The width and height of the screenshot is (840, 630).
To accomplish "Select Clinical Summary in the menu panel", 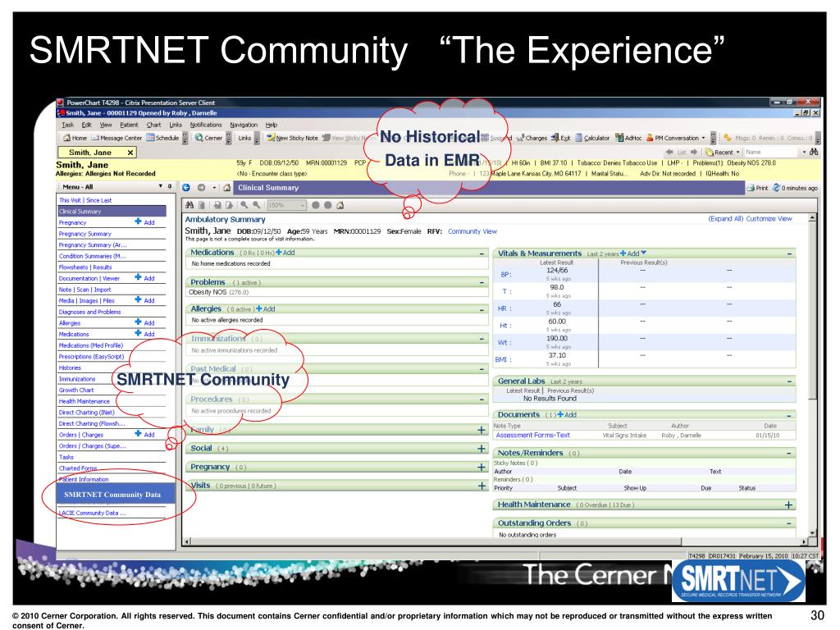I will click(x=112, y=211).
